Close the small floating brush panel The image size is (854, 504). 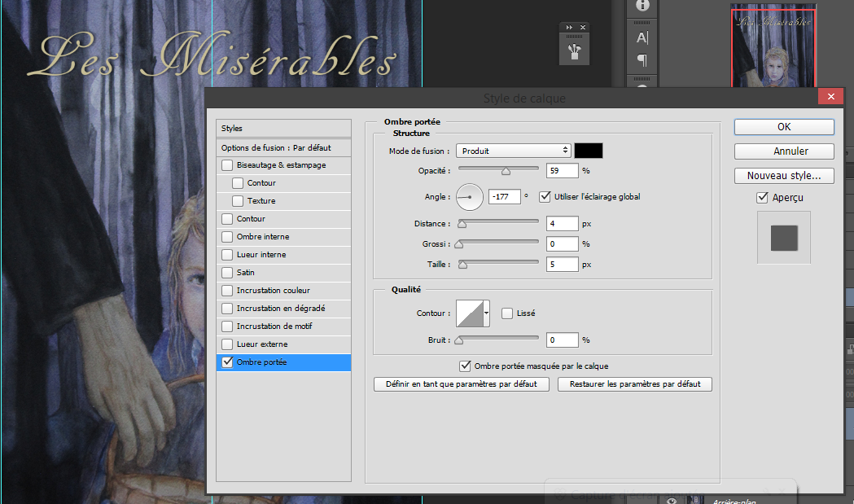pyautogui.click(x=583, y=27)
